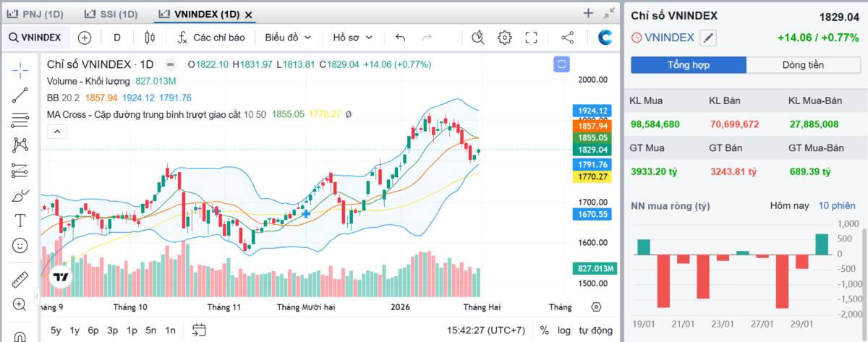Viewport: 868px width, 342px height.
Task: Select the Tổng hợp tab
Action: pyautogui.click(x=688, y=65)
